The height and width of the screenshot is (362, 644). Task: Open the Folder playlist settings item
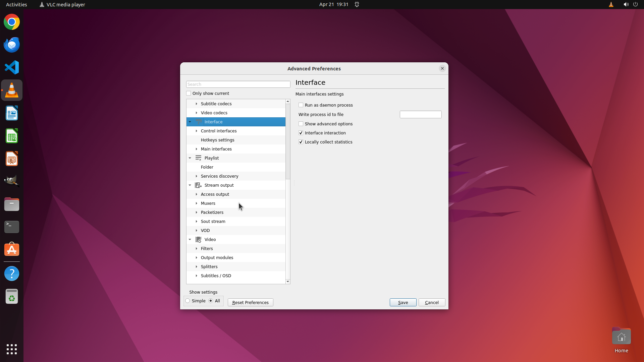(x=207, y=167)
